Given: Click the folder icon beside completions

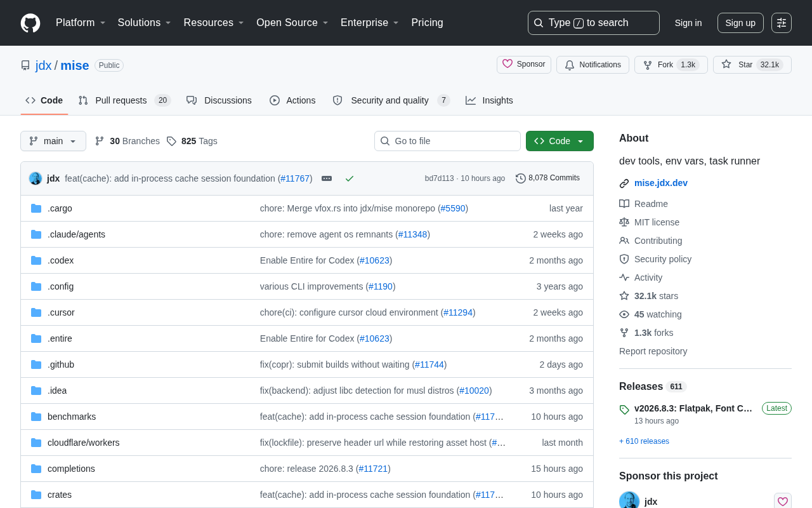Looking at the screenshot, I should coord(36,469).
